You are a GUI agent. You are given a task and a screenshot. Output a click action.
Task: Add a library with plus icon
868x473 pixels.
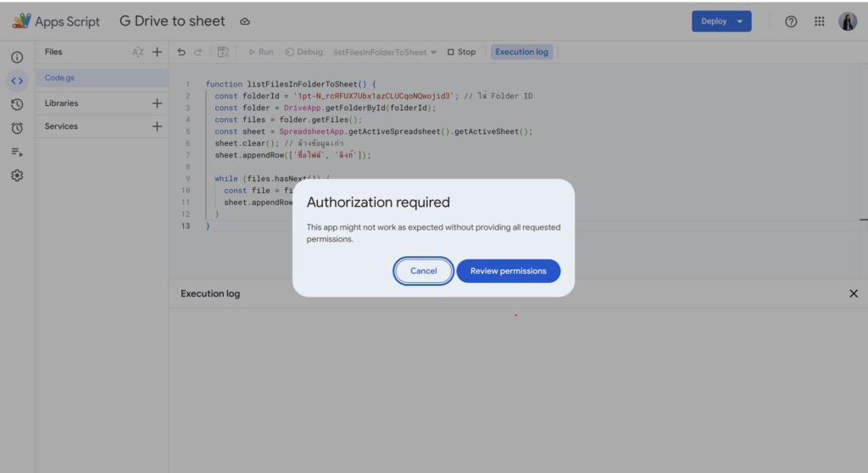pyautogui.click(x=157, y=103)
